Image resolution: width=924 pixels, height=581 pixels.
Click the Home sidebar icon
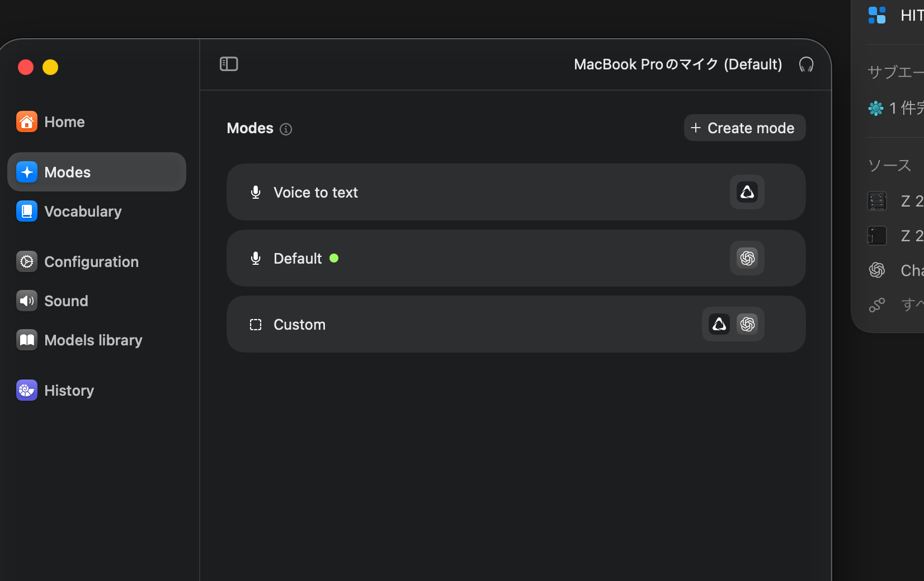(27, 121)
